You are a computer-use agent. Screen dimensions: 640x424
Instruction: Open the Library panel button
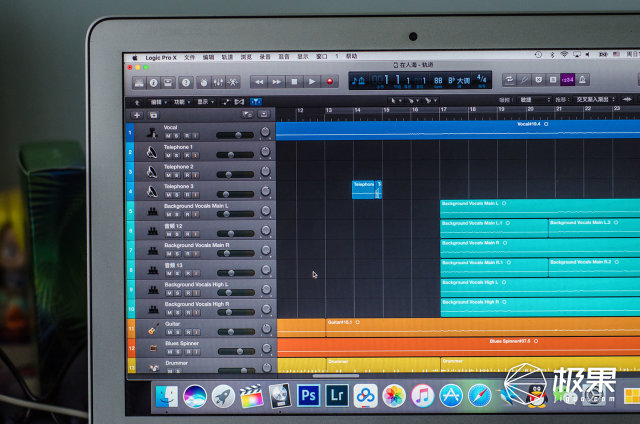(139, 83)
